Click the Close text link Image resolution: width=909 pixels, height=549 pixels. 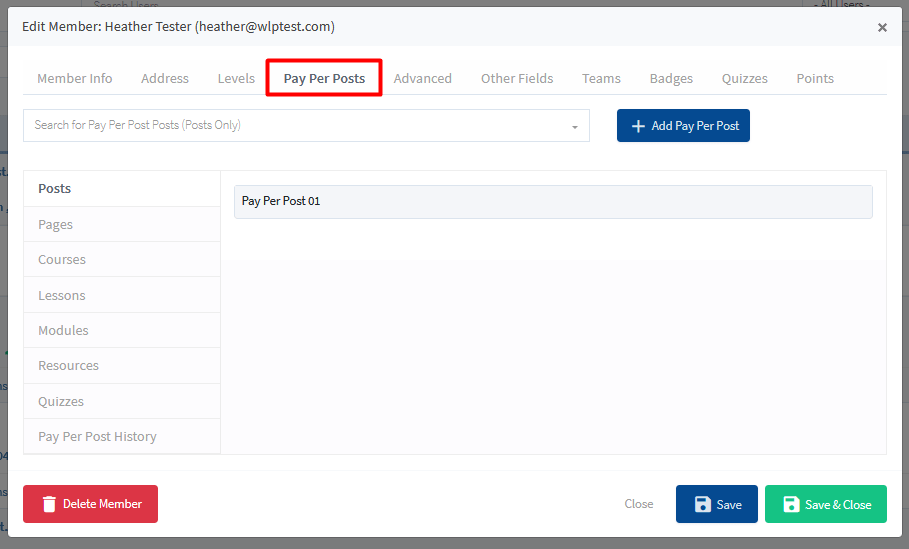pos(639,504)
